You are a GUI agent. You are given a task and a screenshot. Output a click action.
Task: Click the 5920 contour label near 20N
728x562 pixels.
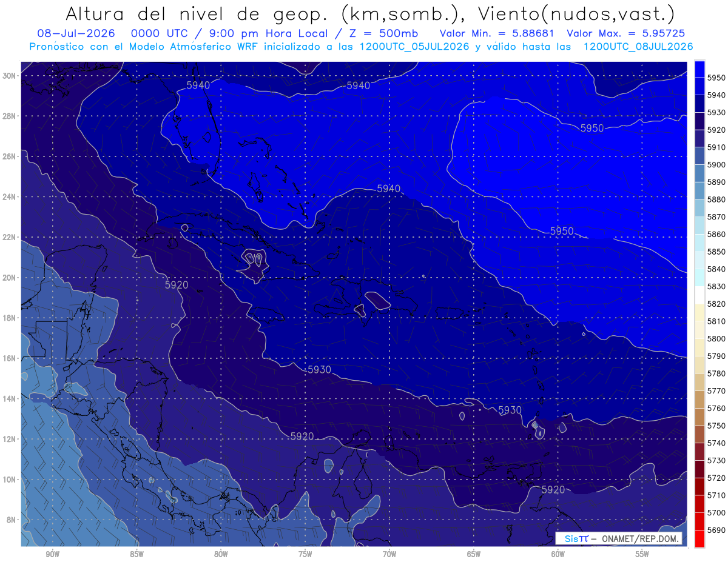(x=177, y=285)
